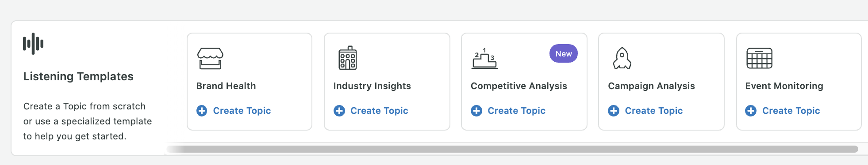Click the Event Monitoring calendar icon
Viewport: 868px width, 165px height.
pos(760,58)
